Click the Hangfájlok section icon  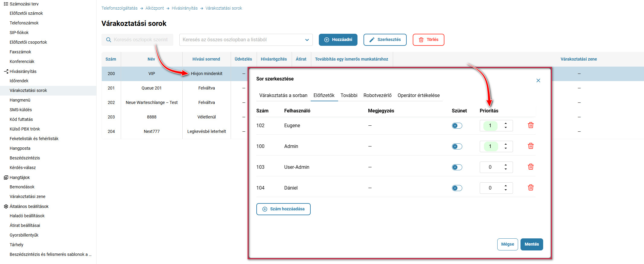pos(6,178)
